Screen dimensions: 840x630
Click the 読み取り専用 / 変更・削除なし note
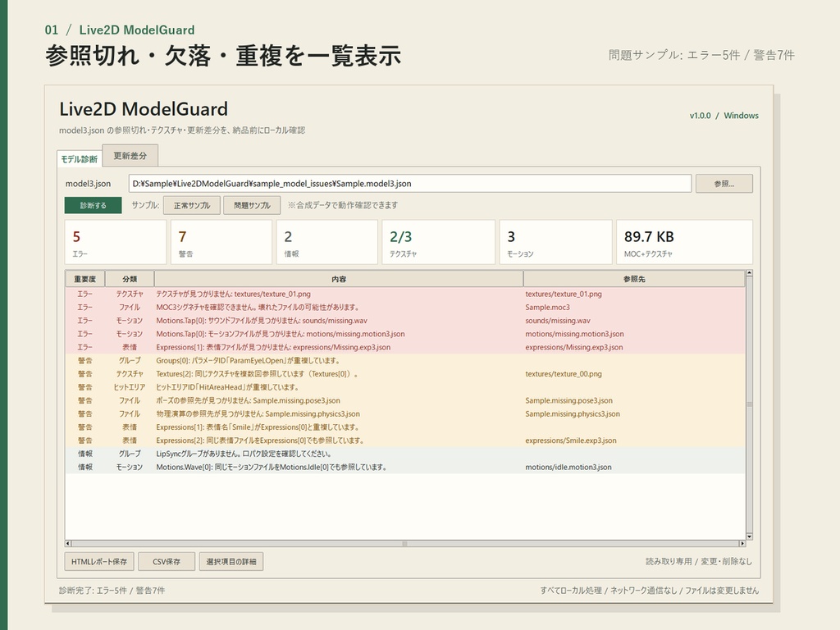[699, 561]
